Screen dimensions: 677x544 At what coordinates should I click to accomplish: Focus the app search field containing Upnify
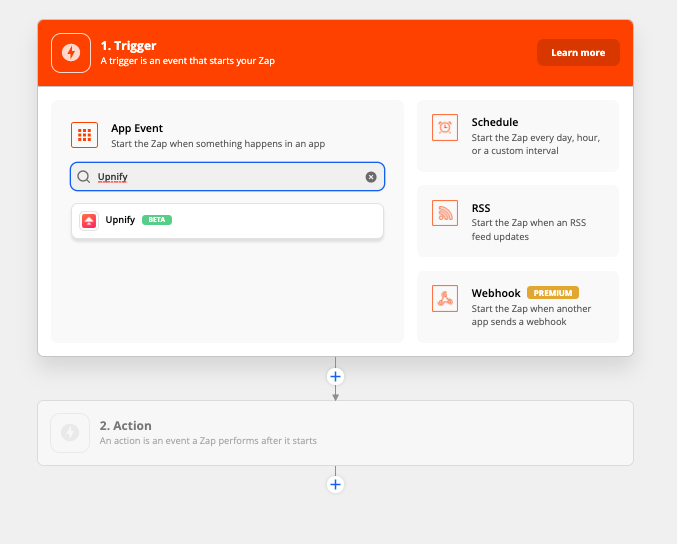pos(228,177)
